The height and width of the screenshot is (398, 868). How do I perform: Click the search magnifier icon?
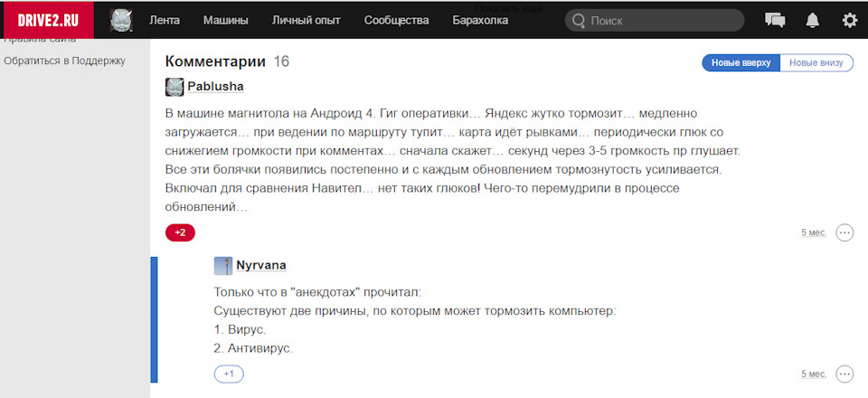[x=579, y=21]
